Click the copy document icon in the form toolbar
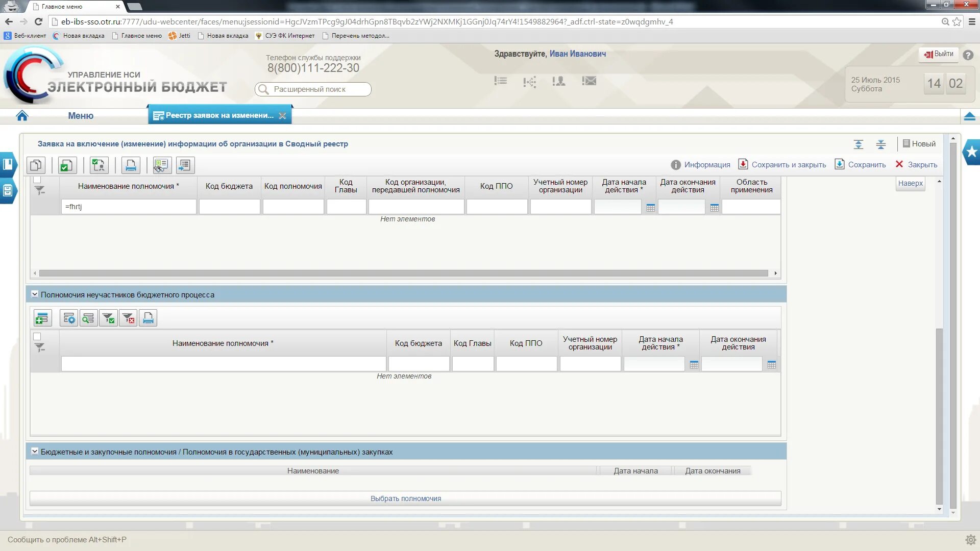 pyautogui.click(x=36, y=165)
